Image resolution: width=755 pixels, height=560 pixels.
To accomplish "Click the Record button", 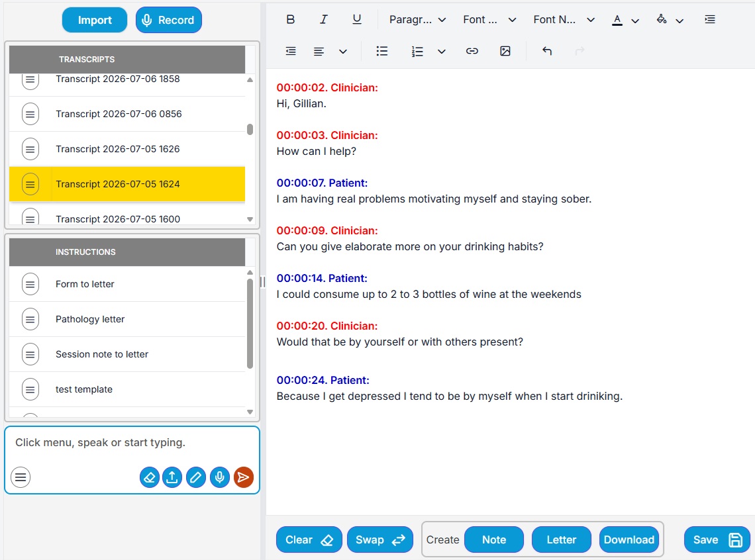I will [x=168, y=21].
